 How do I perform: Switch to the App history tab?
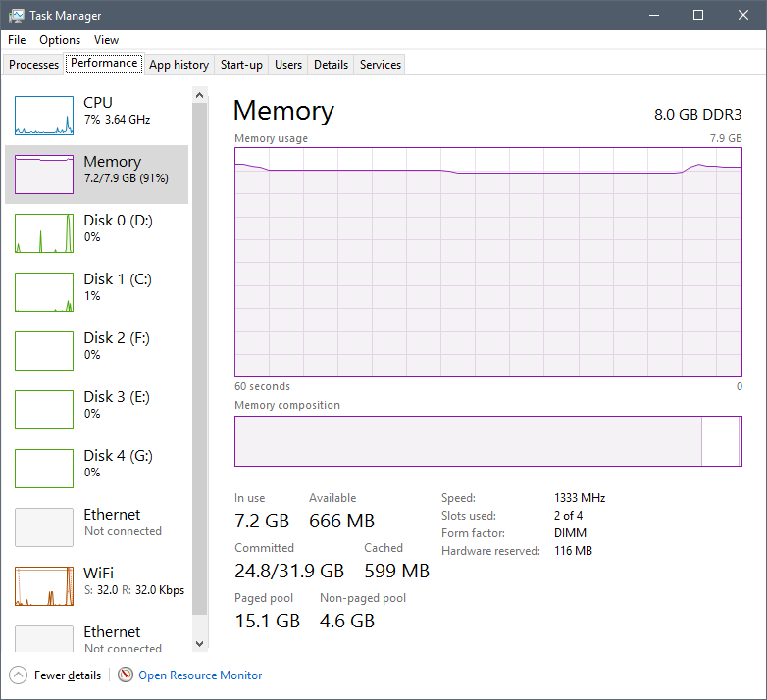click(x=179, y=65)
